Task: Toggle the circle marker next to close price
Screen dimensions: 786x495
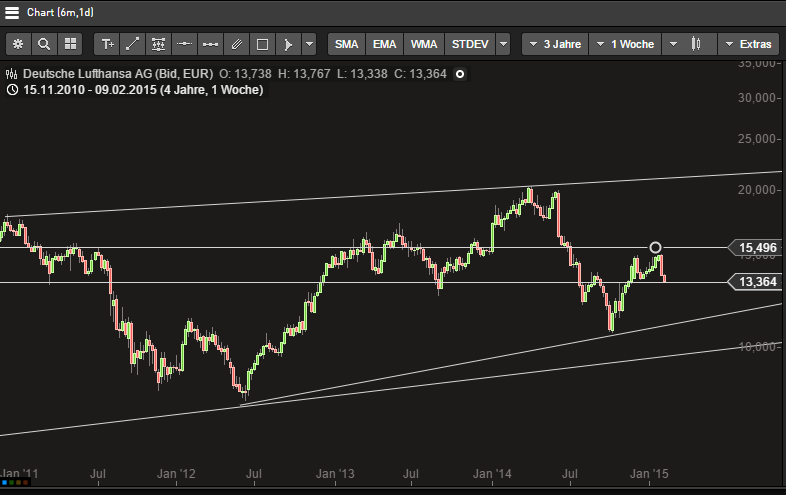Action: pyautogui.click(x=459, y=74)
